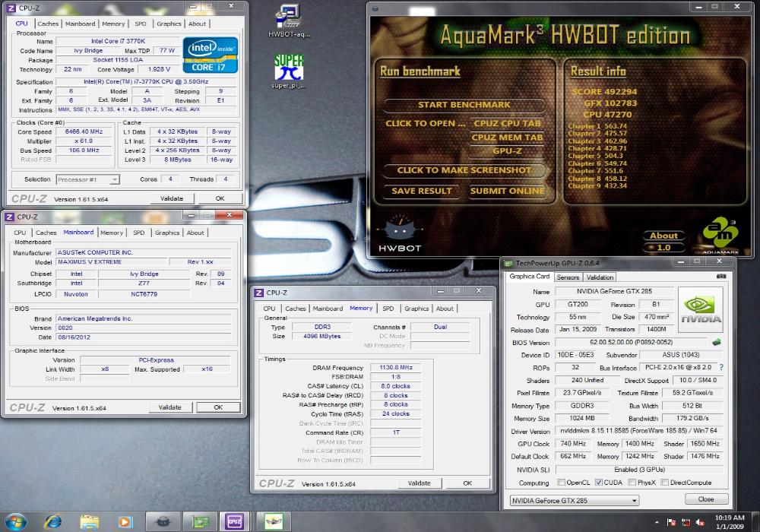Click taskbar clock showing 10:19 AM
This screenshot has width=760, height=532.
[729, 522]
